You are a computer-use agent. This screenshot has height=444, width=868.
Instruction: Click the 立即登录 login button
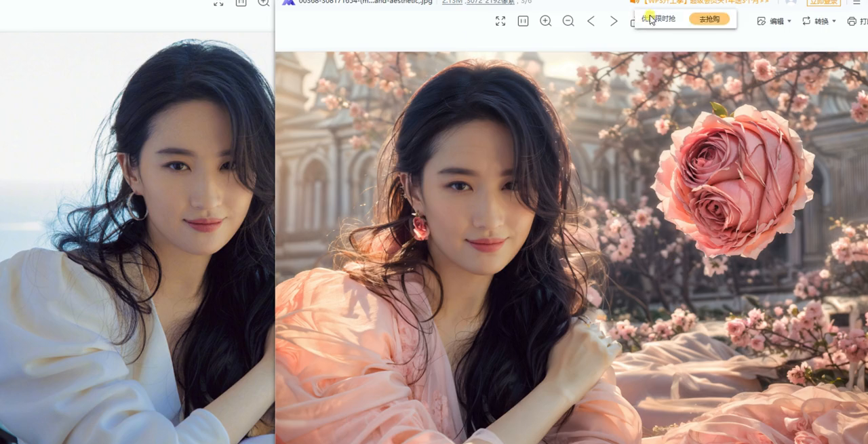[824, 2]
